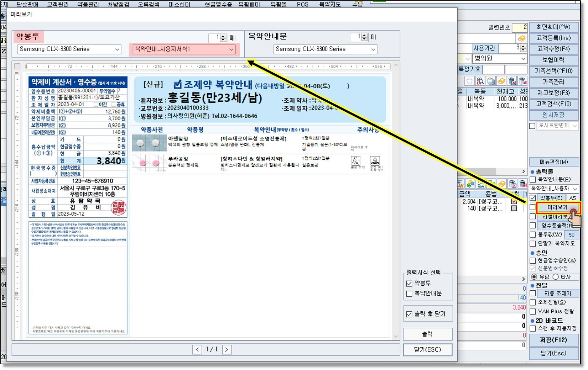Click the copy documents icon in upper toolbar
Screen dimensions: 588x370
click(491, 81)
